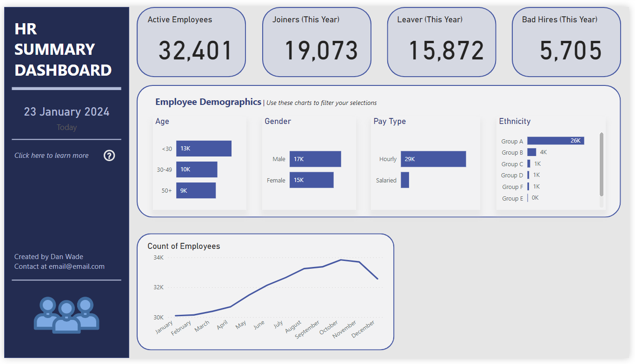
Task: Click the October peak on the line chart
Action: pyautogui.click(x=341, y=260)
